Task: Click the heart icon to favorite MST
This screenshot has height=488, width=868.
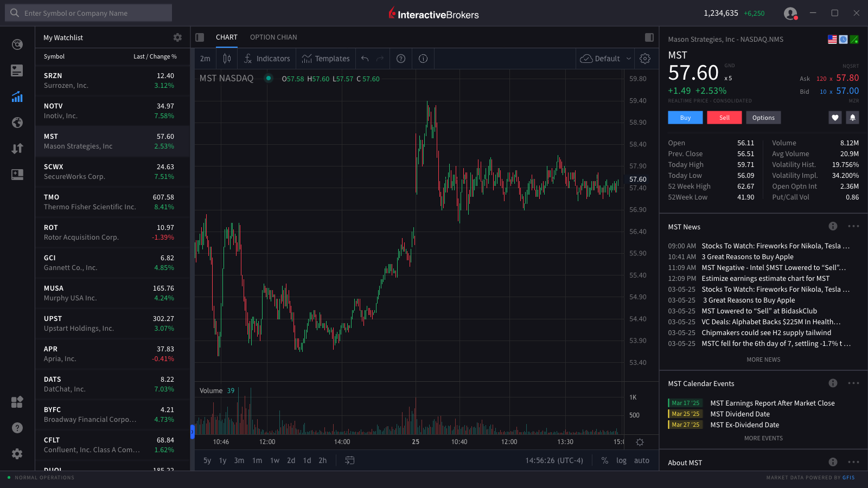Action: point(834,117)
